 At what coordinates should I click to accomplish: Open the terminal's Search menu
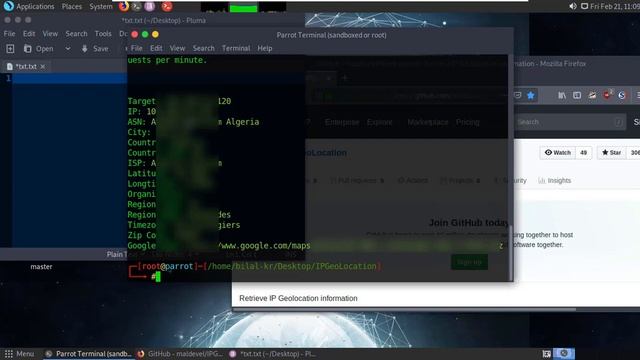(204, 48)
